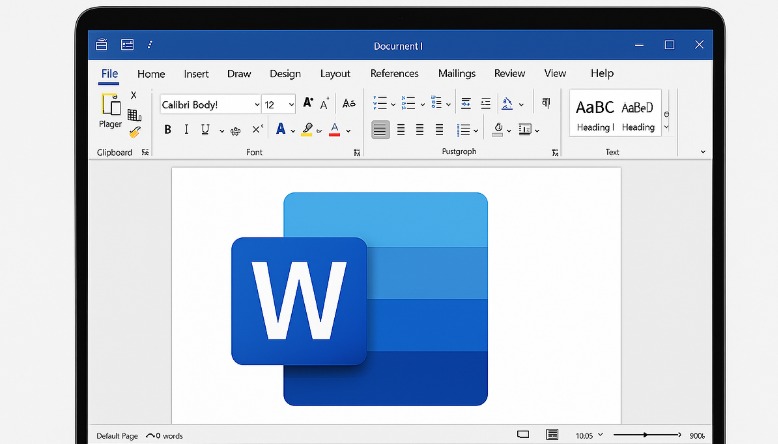
Task: Expand the font color arrow
Action: tap(348, 131)
